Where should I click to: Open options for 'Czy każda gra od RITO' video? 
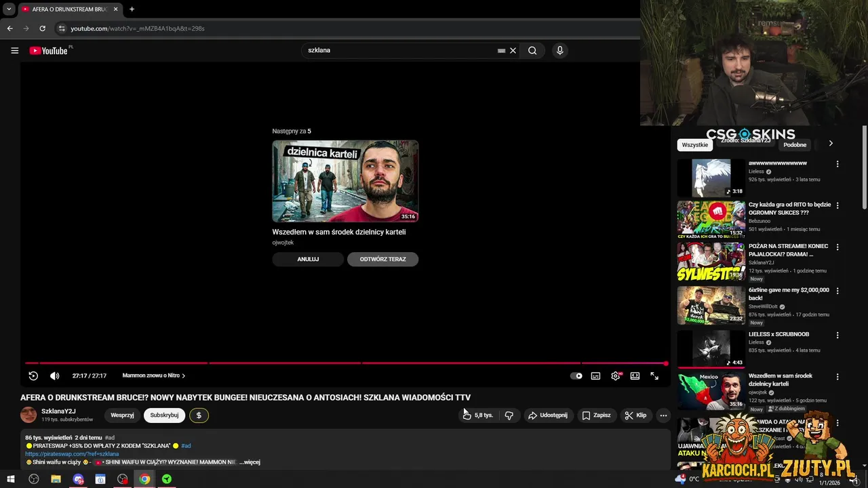pos(837,205)
